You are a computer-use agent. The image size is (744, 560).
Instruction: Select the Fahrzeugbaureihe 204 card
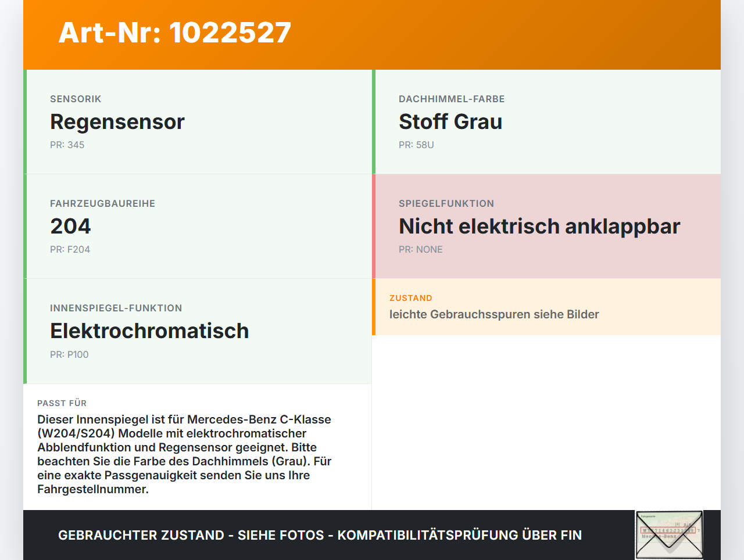[x=198, y=226]
